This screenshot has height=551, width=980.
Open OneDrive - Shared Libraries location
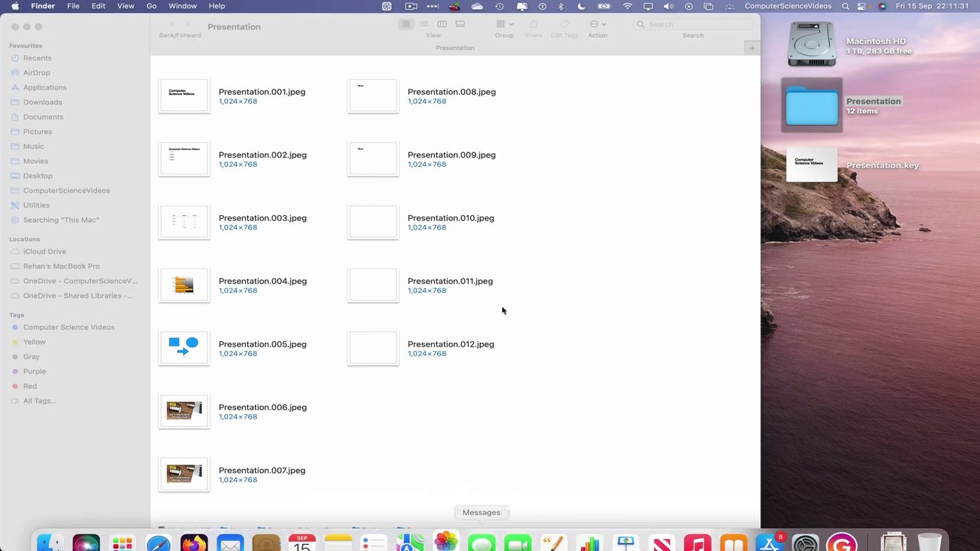[x=77, y=295]
